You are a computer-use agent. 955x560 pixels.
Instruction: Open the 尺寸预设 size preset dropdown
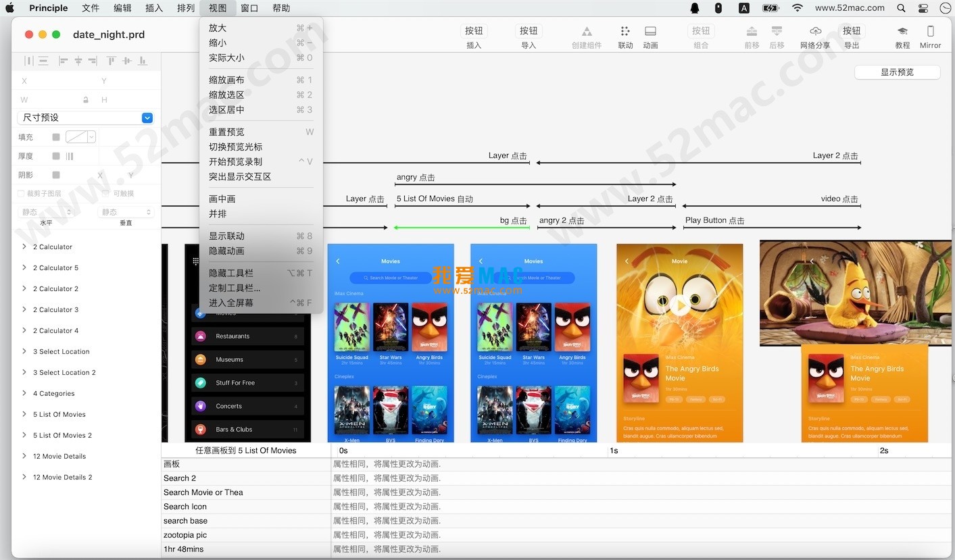[x=86, y=118]
